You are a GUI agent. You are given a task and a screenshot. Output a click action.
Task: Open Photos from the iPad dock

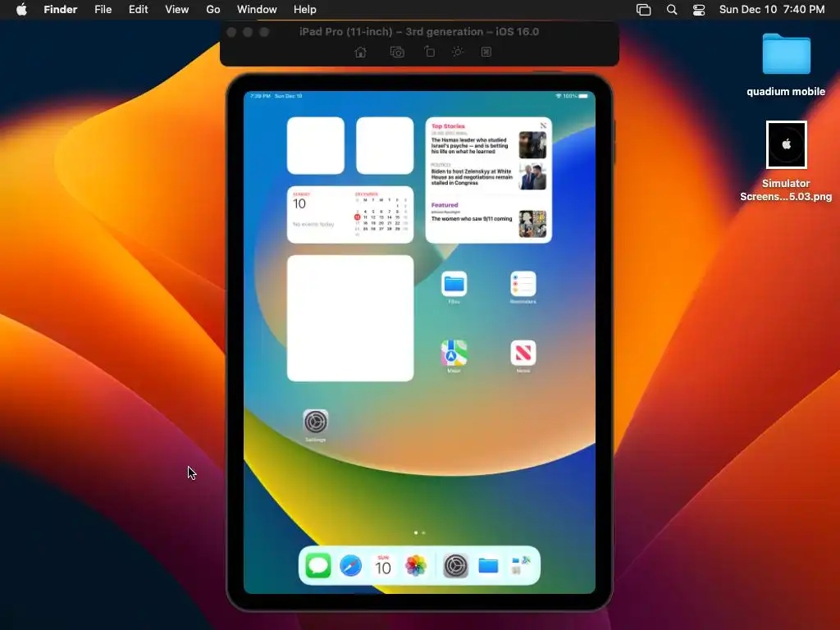tap(416, 566)
